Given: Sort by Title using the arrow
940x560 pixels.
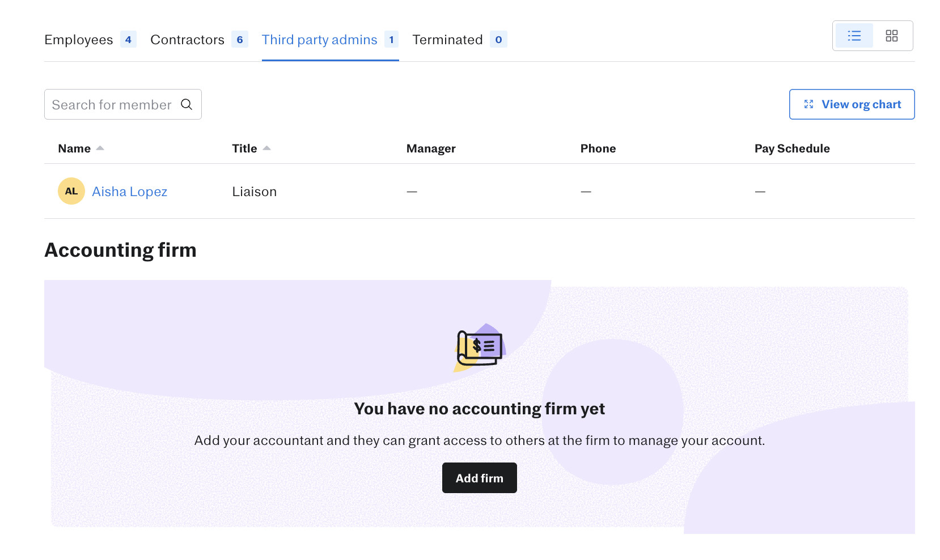Looking at the screenshot, I should click(x=267, y=148).
